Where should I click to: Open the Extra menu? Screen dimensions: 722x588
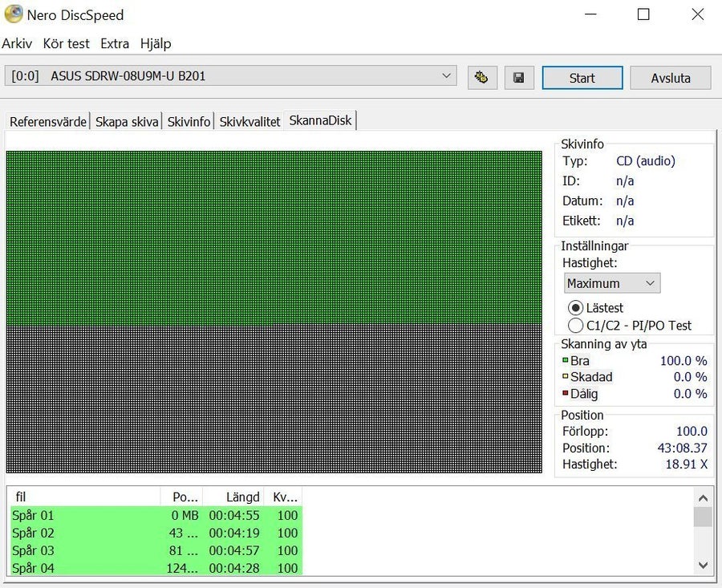pyautogui.click(x=115, y=44)
